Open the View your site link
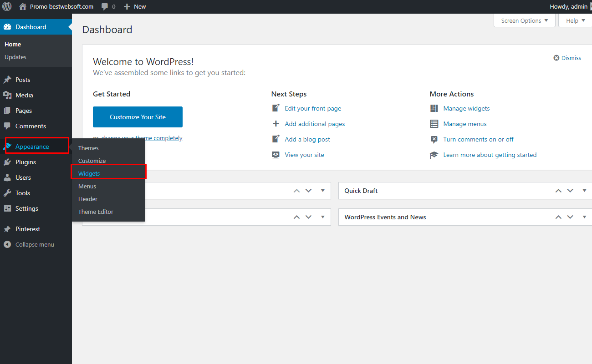592x364 pixels. [x=304, y=155]
